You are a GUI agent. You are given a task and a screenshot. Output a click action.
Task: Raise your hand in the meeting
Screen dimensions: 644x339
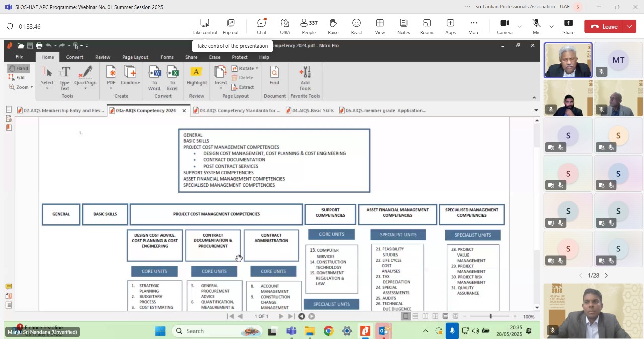click(333, 26)
